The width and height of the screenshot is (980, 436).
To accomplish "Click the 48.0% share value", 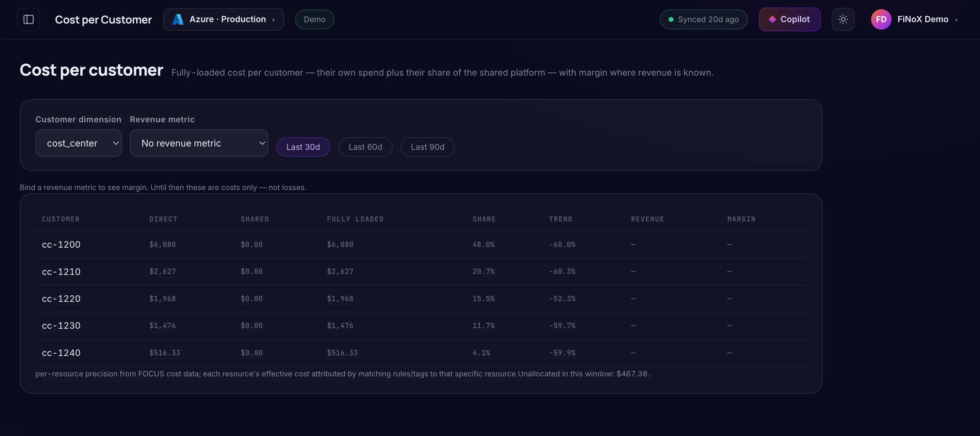I will point(484,245).
